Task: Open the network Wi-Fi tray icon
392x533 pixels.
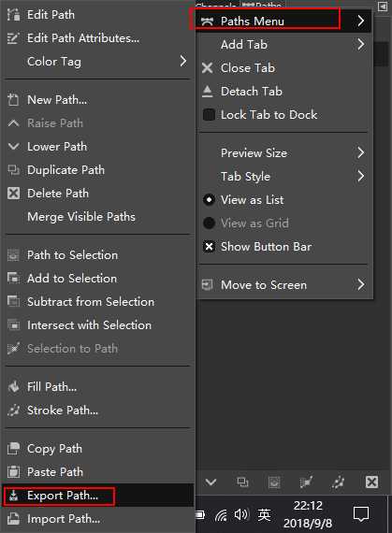Action: (x=222, y=515)
